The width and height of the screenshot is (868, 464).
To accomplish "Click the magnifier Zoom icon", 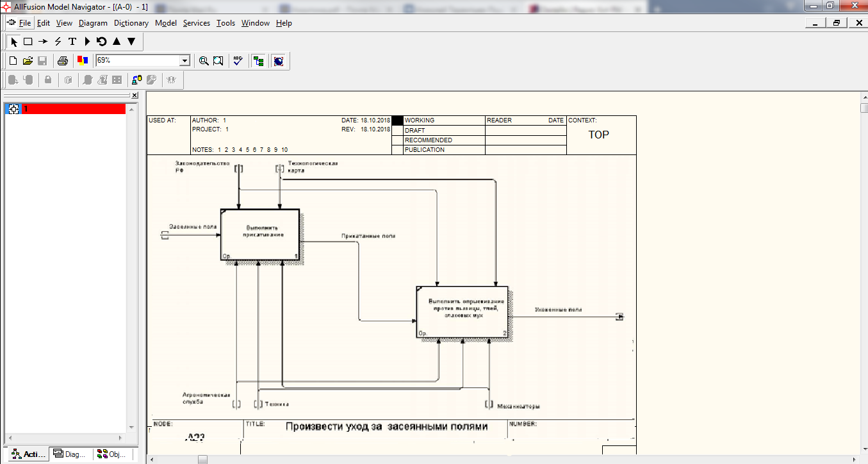I will 204,61.
